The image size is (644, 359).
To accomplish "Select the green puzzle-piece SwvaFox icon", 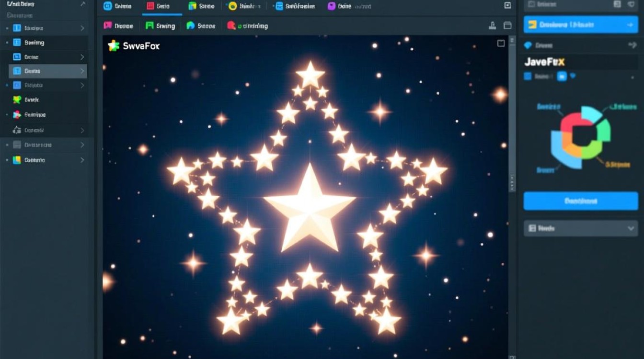I will 114,46.
